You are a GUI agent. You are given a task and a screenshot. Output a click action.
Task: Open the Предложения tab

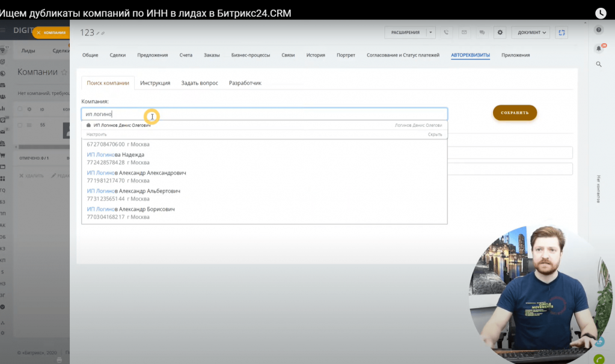(153, 55)
